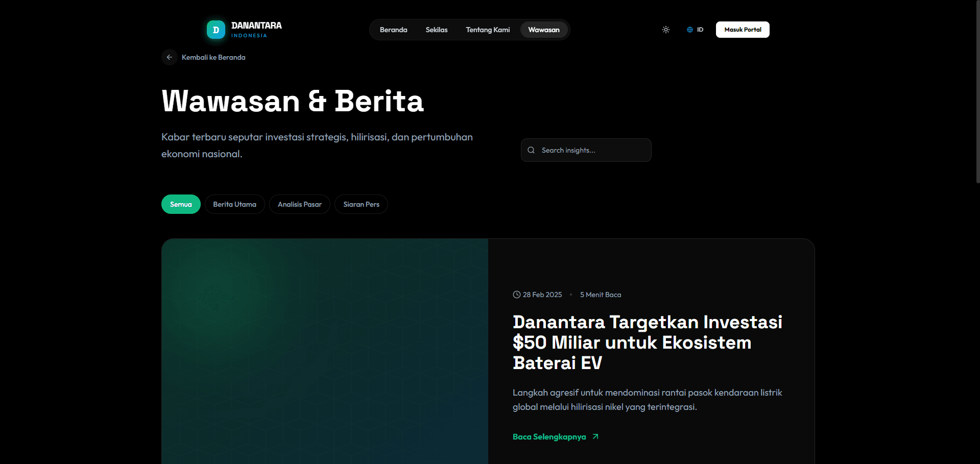980x464 pixels.
Task: Select the ID language indicator
Action: tap(700, 30)
